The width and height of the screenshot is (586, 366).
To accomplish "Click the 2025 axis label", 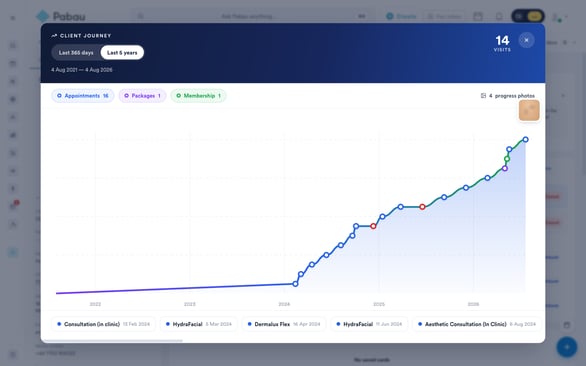I will pos(379,304).
